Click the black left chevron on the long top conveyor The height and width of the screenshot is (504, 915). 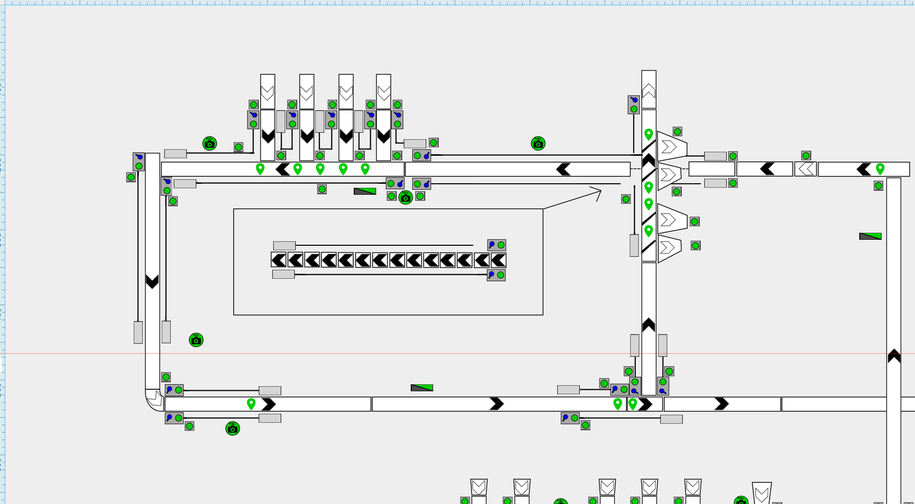pos(564,169)
